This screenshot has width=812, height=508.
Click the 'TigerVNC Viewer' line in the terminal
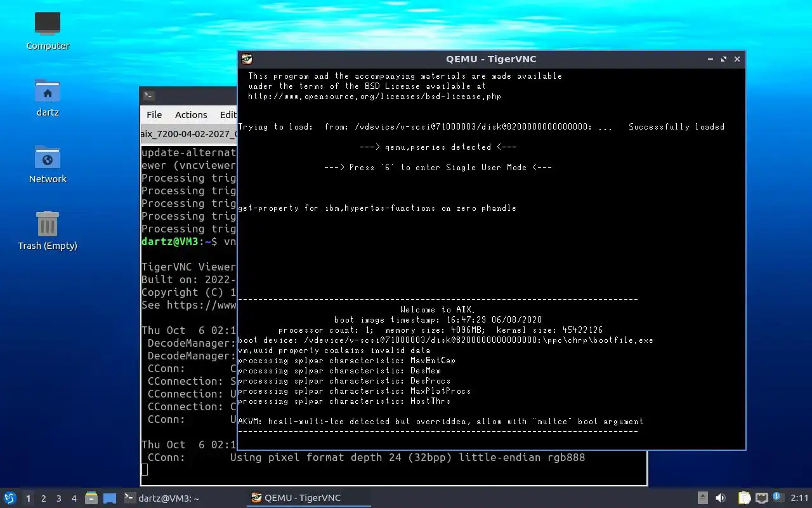coord(188,267)
